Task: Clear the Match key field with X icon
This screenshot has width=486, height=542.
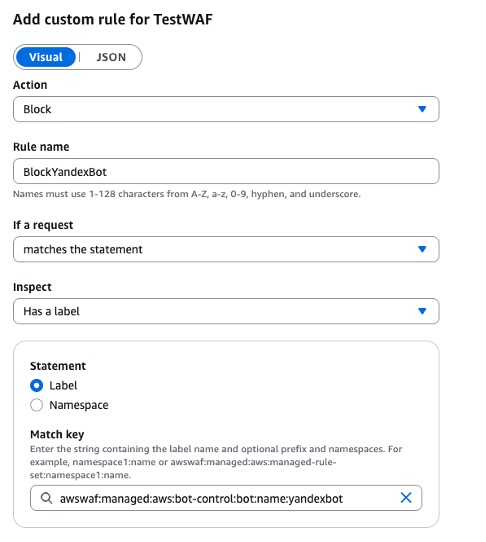Action: point(406,498)
